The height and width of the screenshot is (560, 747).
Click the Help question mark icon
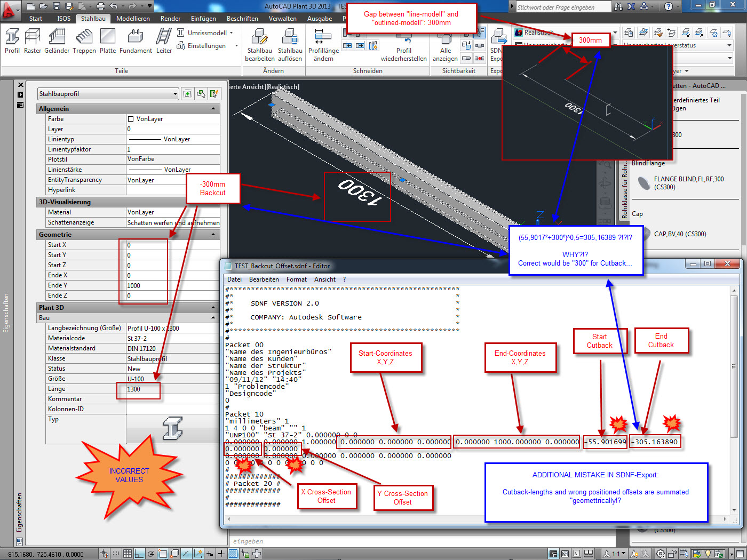[669, 6]
